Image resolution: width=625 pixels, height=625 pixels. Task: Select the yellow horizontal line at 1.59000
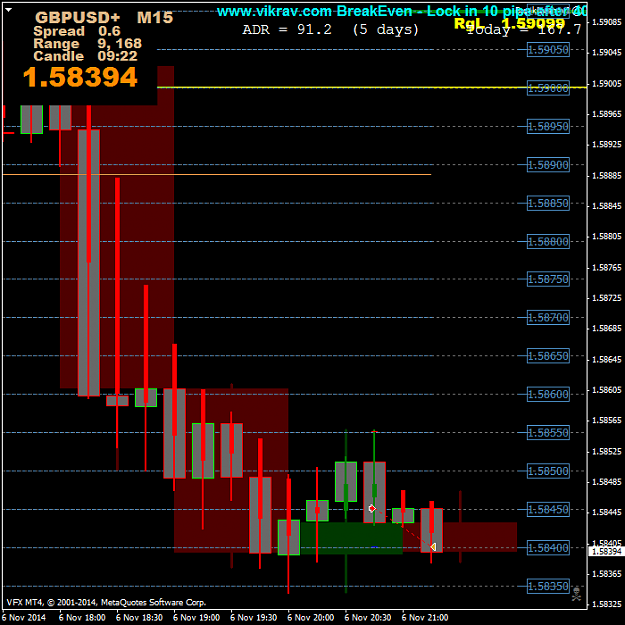pyautogui.click(x=371, y=87)
